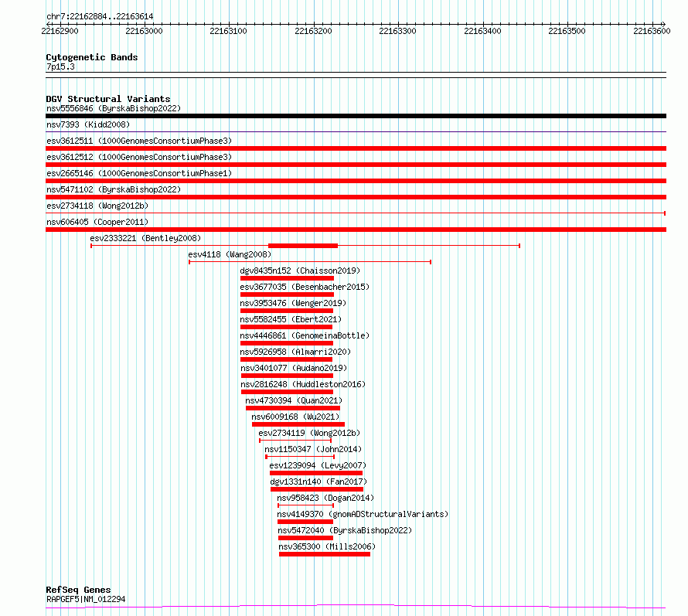
Task: Select nsv3401077 (Audano2019) variant
Action: (294, 368)
